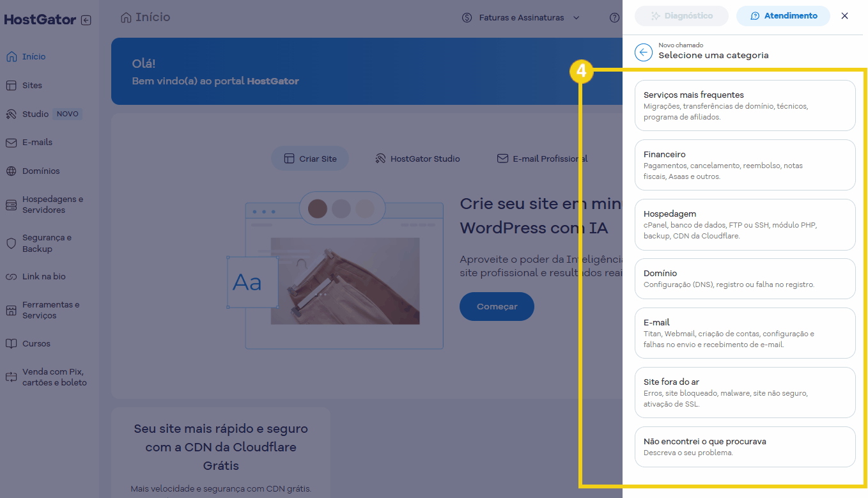Go back using the circular arrow icon
Viewport: 868px width, 498px height.
644,52
